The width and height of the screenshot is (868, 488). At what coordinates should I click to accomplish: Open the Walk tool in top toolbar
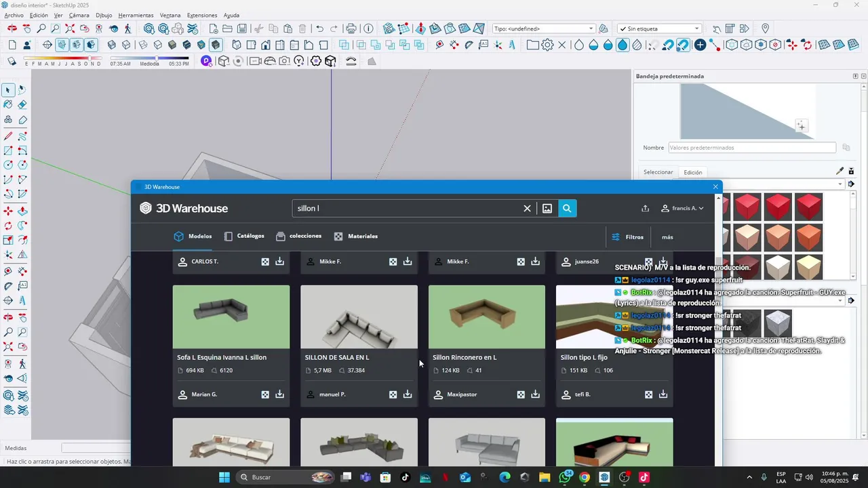[x=128, y=28]
